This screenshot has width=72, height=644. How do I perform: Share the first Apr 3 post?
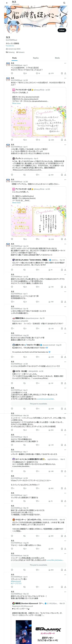[65, 74]
